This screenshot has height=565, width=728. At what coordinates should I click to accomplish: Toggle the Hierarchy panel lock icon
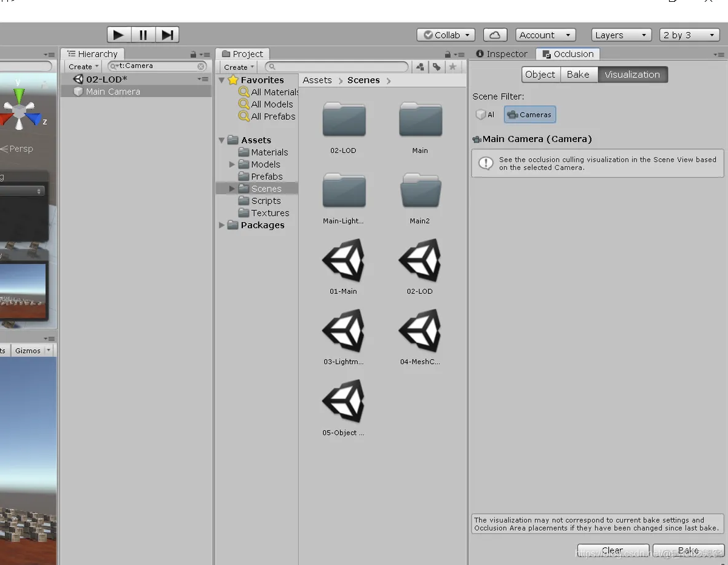tap(193, 54)
